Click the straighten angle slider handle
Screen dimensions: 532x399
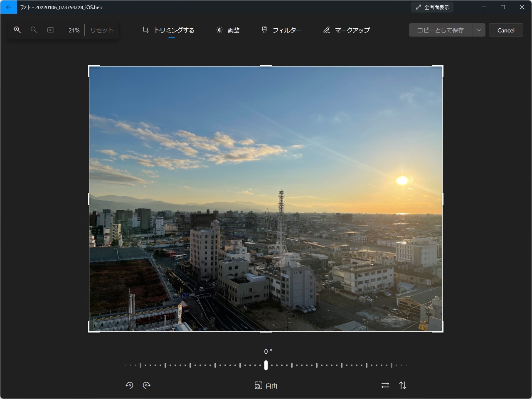266,365
